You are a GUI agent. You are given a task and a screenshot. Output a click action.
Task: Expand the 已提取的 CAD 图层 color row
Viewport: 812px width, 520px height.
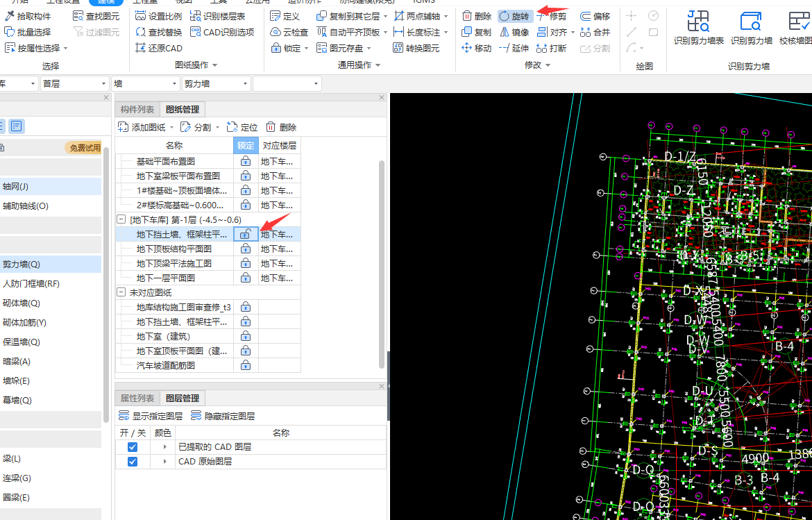pos(165,447)
